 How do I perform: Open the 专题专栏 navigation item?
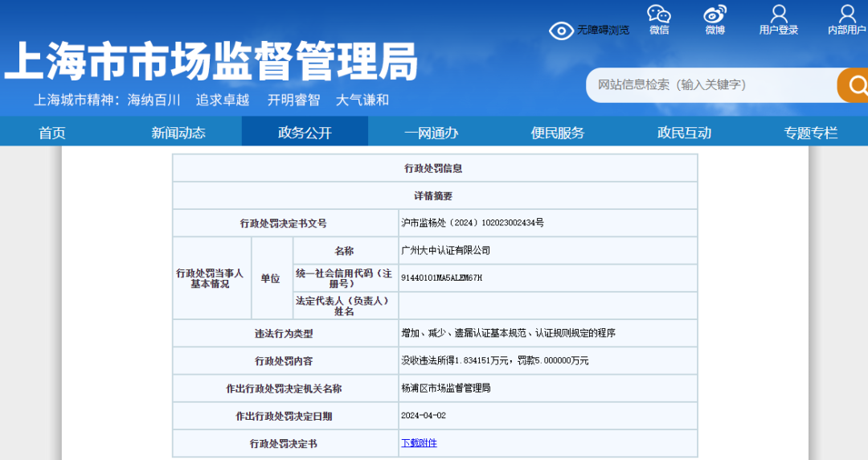click(810, 133)
